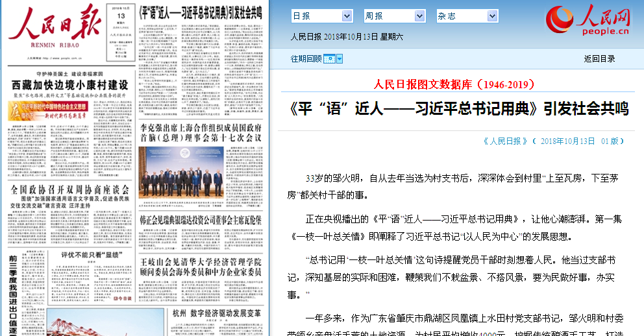Screen dimensions: 644x336
Task: Click the date box showing 13 in masthead
Action: point(121,32)
